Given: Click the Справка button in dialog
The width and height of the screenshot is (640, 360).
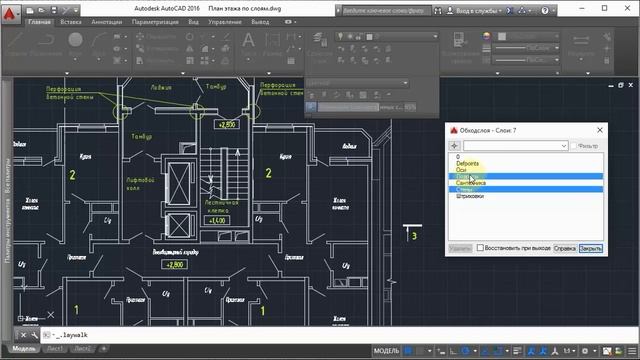Looking at the screenshot, I should [565, 248].
